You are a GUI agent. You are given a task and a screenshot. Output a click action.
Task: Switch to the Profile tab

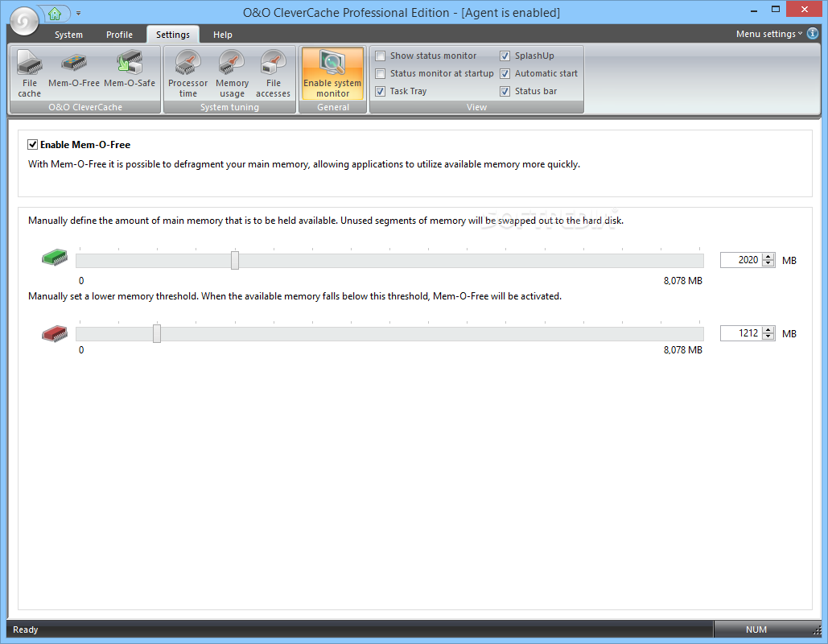pos(119,35)
